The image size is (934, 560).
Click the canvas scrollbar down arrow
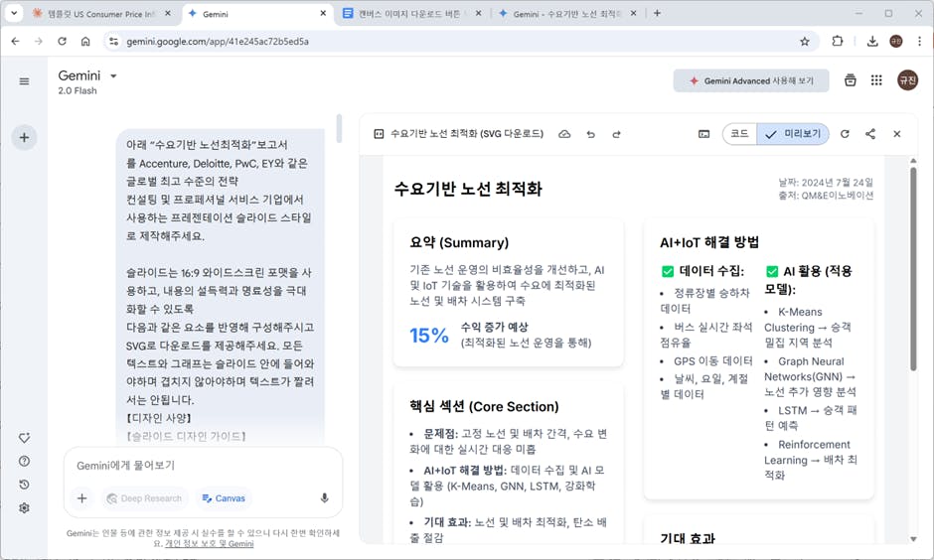(913, 539)
